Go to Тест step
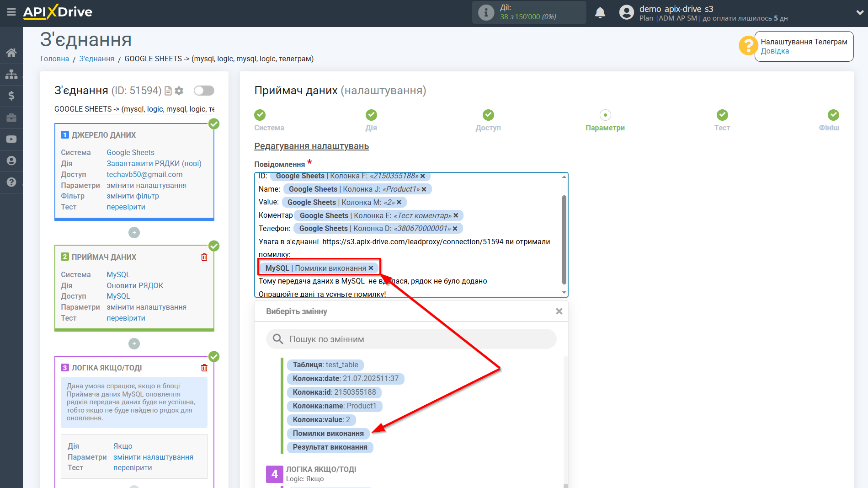868x488 pixels. tap(722, 115)
